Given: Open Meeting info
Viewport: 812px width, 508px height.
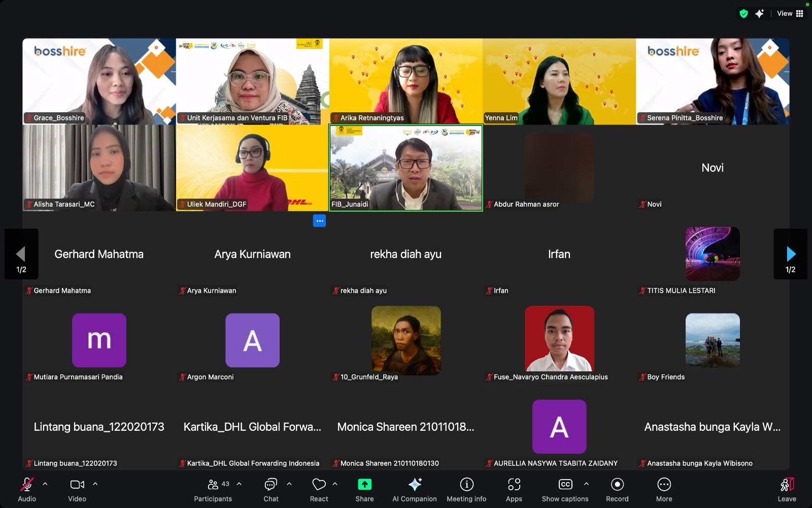Looking at the screenshot, I should (x=466, y=490).
